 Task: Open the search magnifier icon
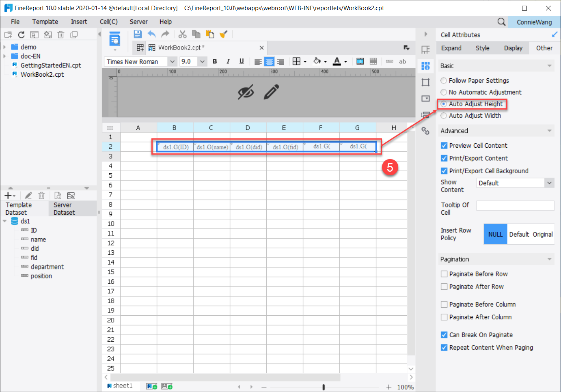coord(502,22)
